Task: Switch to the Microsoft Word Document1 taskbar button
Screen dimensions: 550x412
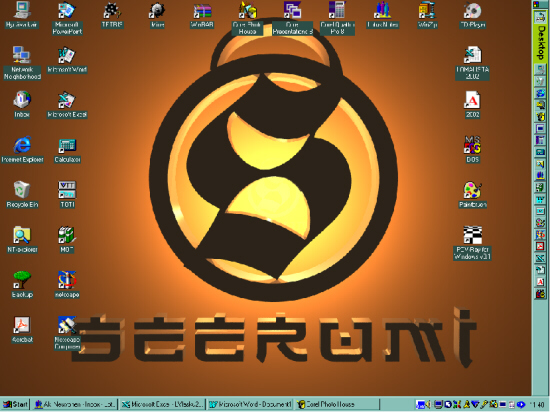Action: pyautogui.click(x=250, y=404)
